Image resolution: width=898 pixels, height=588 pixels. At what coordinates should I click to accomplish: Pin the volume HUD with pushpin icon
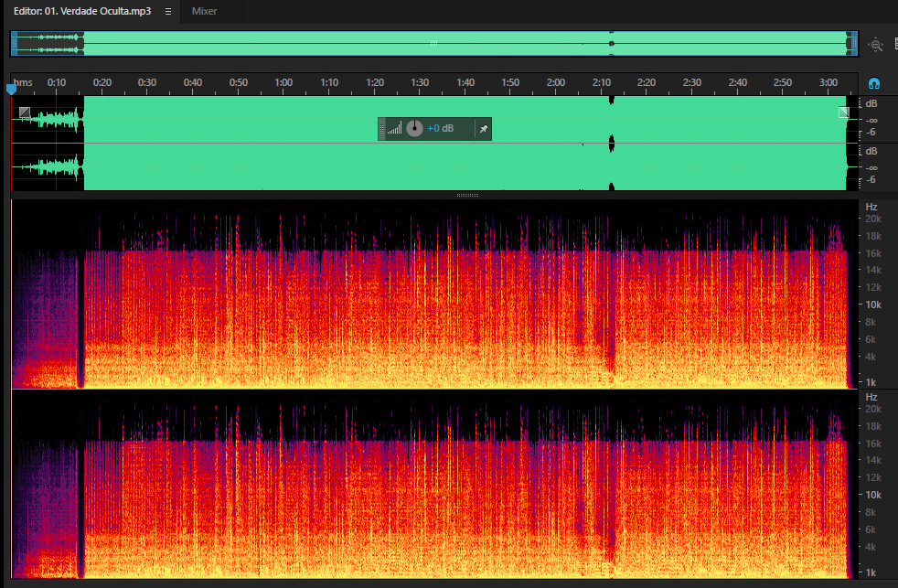tap(484, 129)
